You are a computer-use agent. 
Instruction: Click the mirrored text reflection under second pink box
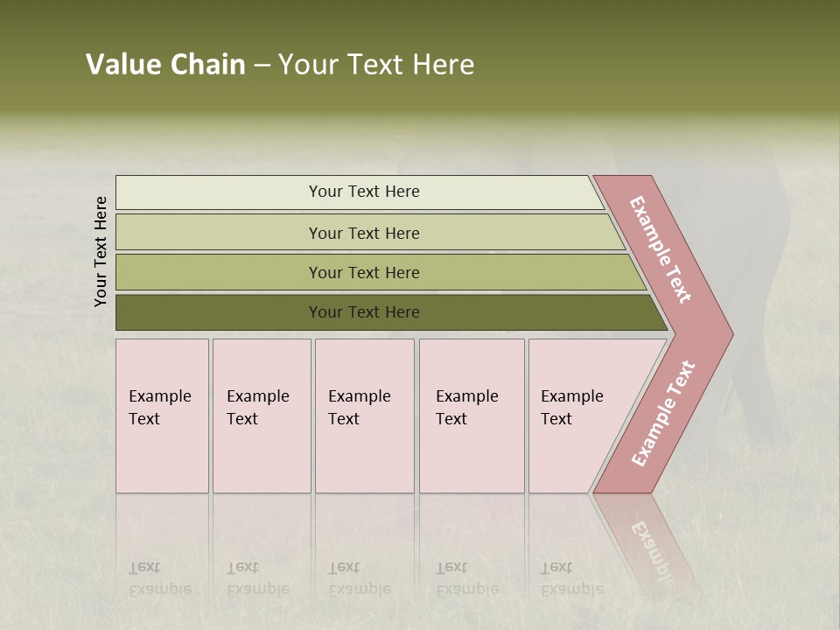(258, 578)
